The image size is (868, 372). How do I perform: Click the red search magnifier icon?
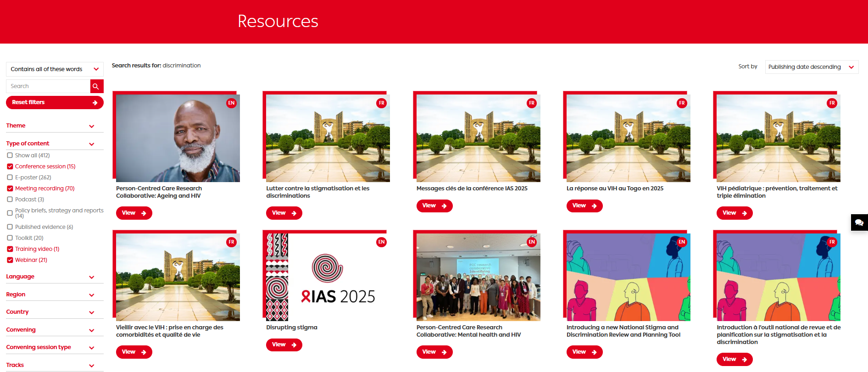coord(96,86)
